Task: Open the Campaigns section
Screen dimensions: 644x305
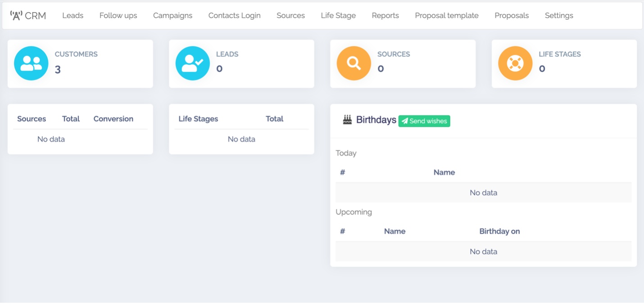Action: point(172,16)
